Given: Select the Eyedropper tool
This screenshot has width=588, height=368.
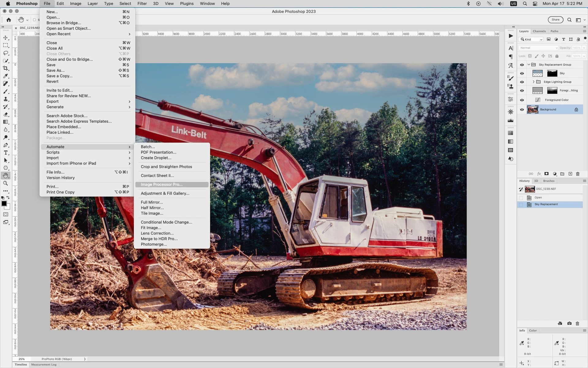Looking at the screenshot, I should 6,76.
